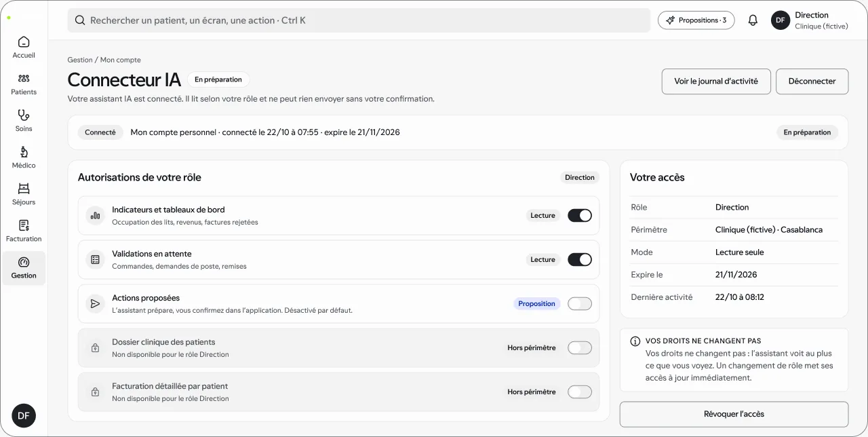Click the send icon for Actions proposées
Screen dimensions: 868x437
(x=96, y=304)
